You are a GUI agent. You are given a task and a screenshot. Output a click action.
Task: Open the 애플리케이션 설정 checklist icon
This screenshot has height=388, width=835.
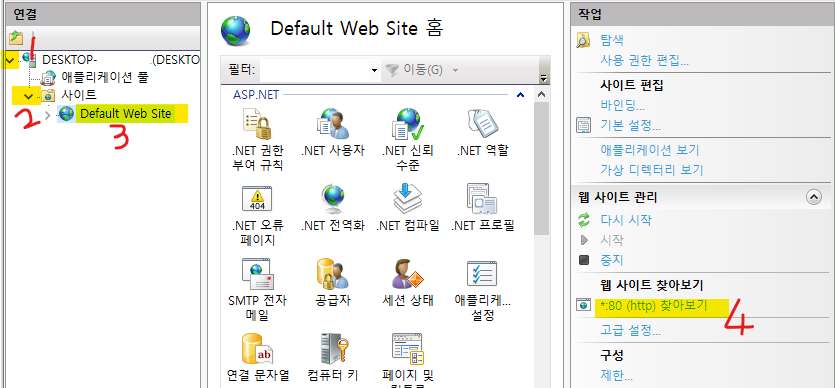482,273
